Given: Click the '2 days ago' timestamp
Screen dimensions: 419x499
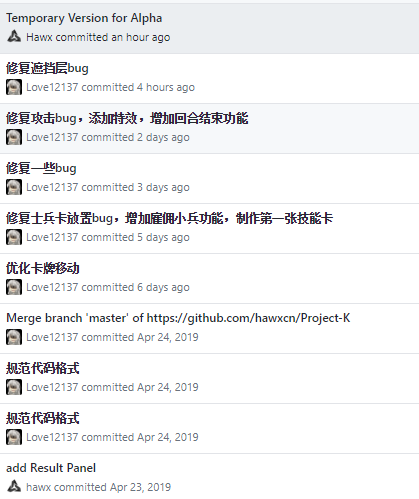Looking at the screenshot, I should [x=163, y=137].
